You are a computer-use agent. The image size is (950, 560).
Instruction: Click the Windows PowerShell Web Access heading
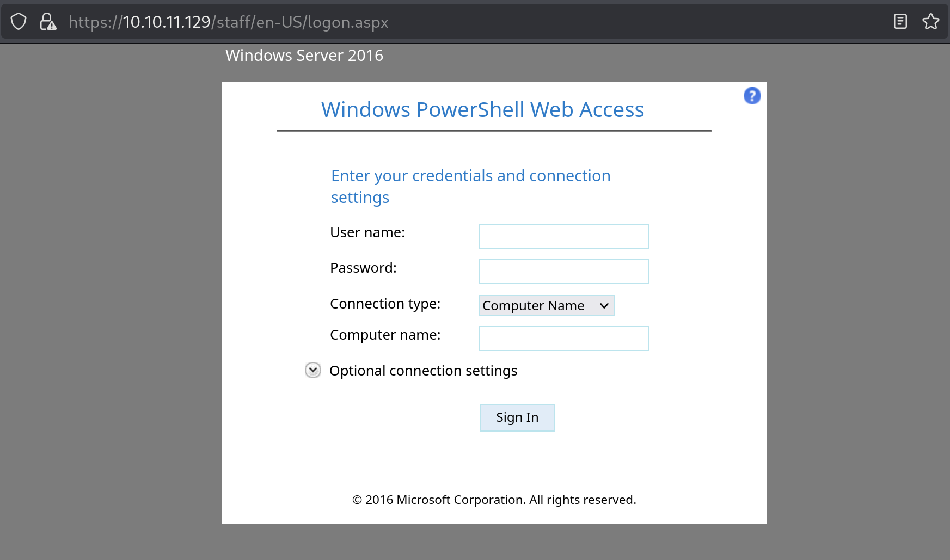[482, 110]
